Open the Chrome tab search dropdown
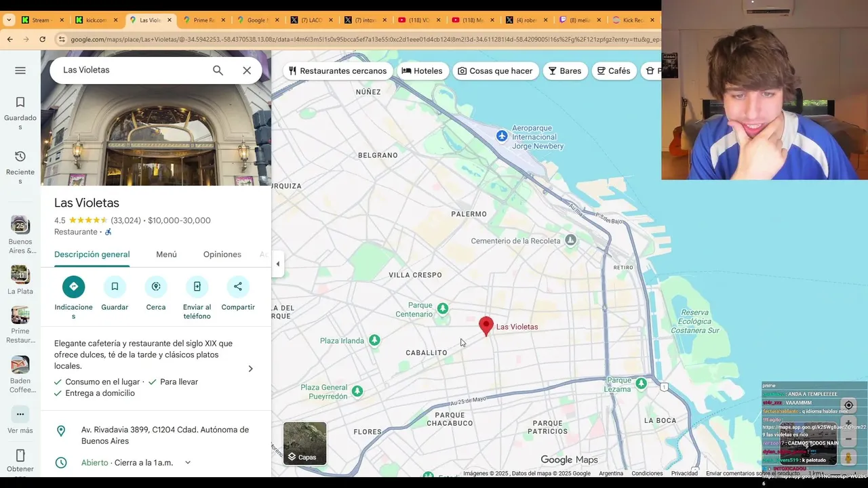This screenshot has height=488, width=868. point(9,20)
